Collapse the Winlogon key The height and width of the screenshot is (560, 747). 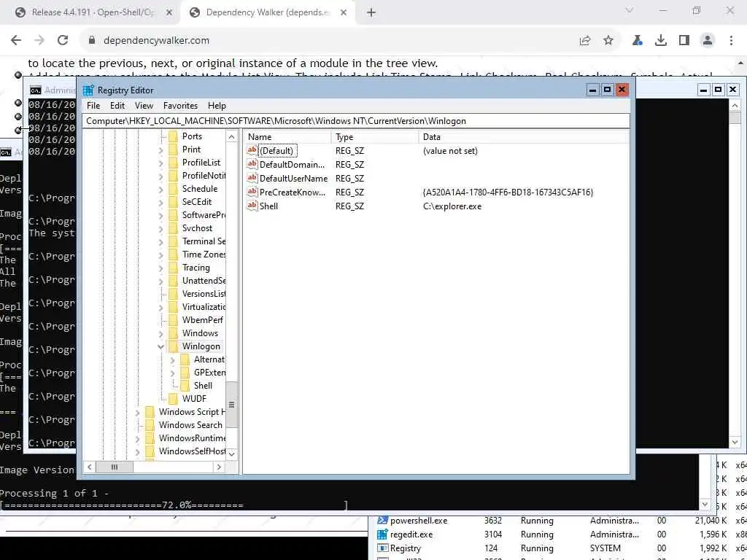160,346
